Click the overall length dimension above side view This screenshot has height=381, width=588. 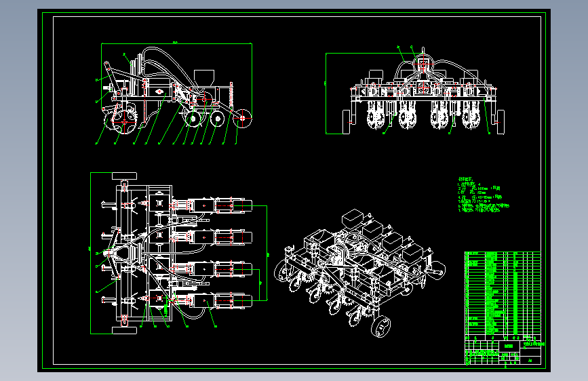tap(176, 43)
